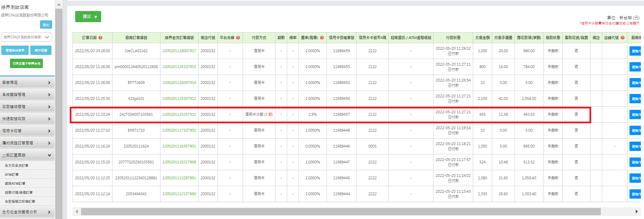This screenshot has width=644, height=219.
Task: Open the help icon beside 訂單日期 header
Action: click(100, 38)
